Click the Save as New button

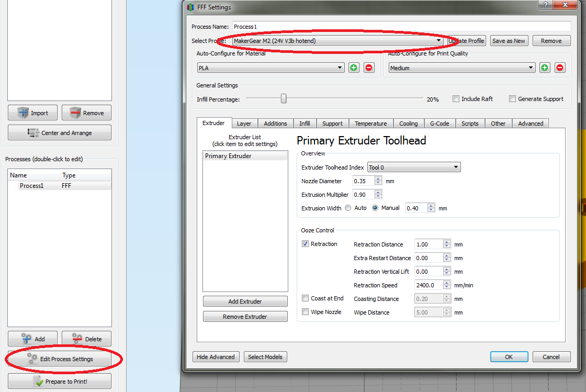tap(509, 41)
